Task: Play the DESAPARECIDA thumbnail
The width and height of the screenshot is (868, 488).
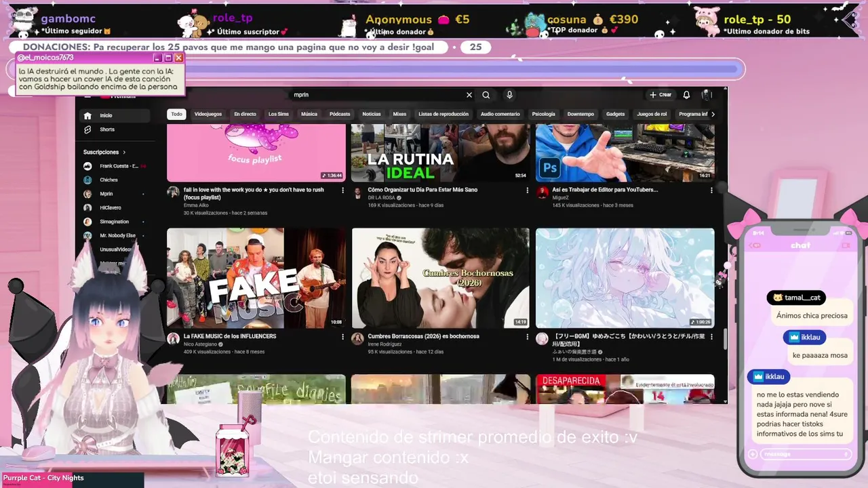Action: tap(625, 389)
